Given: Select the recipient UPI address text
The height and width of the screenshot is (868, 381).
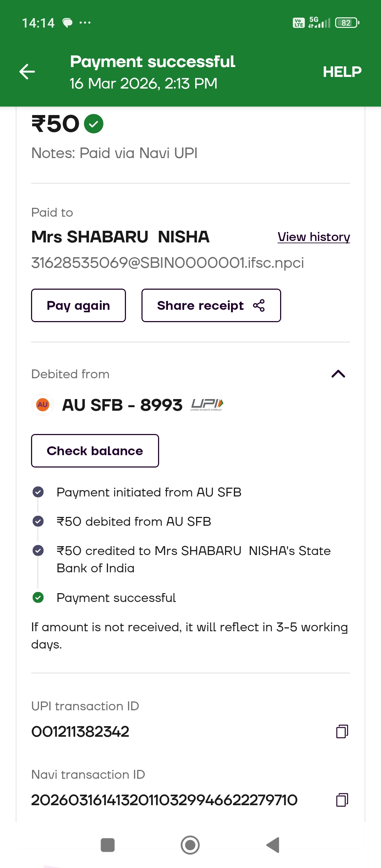Looking at the screenshot, I should [x=168, y=263].
